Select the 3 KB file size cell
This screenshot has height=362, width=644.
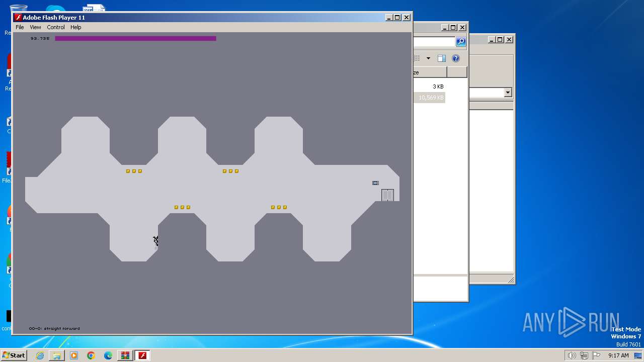click(438, 86)
